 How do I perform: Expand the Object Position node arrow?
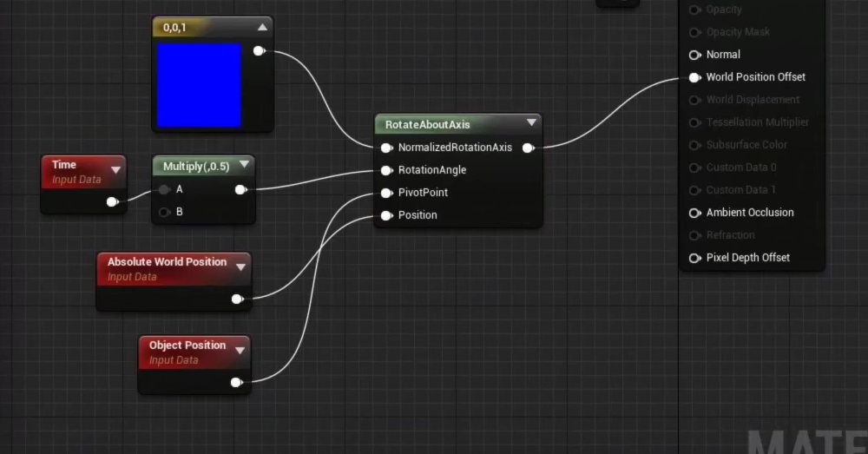pos(240,351)
